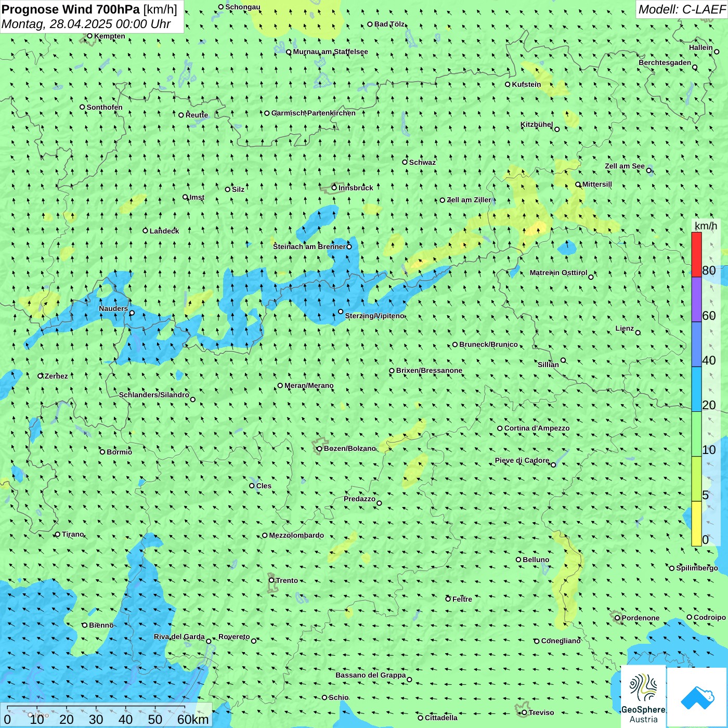
Task: Click the 'Matrei in Osttirol' label
Action: pos(558,272)
